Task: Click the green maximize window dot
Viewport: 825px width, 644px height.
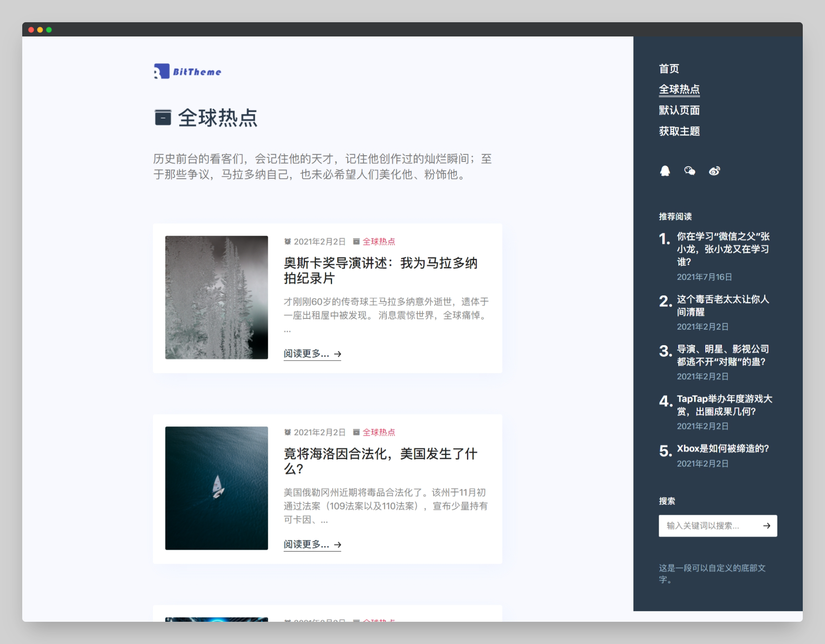Action: (49, 30)
